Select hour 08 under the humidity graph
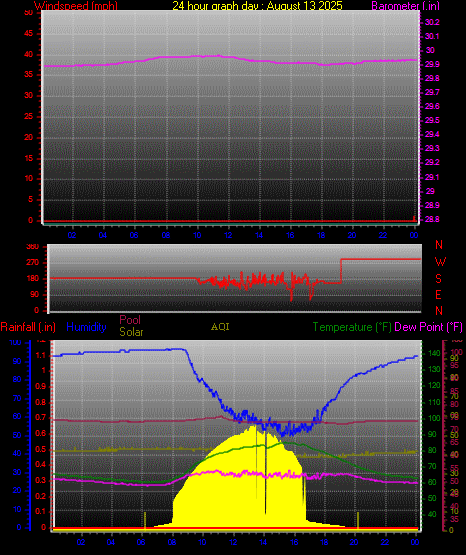The height and width of the screenshot is (555, 466). (x=172, y=542)
